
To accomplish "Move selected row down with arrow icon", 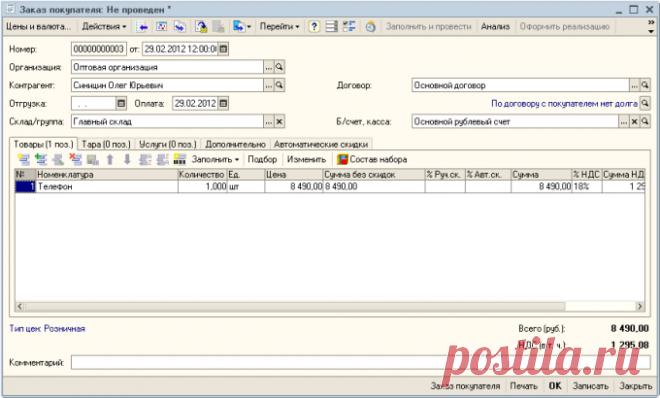I will 127,159.
